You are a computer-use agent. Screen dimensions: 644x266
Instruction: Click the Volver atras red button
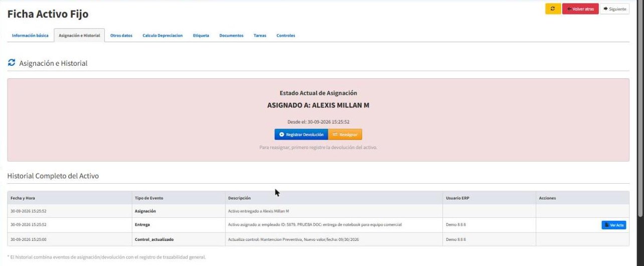point(580,9)
